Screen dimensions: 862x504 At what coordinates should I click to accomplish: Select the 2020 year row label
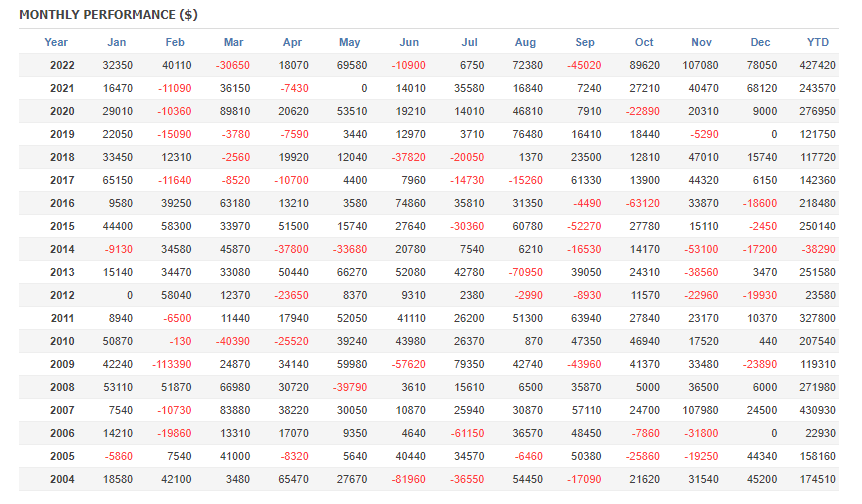(62, 112)
